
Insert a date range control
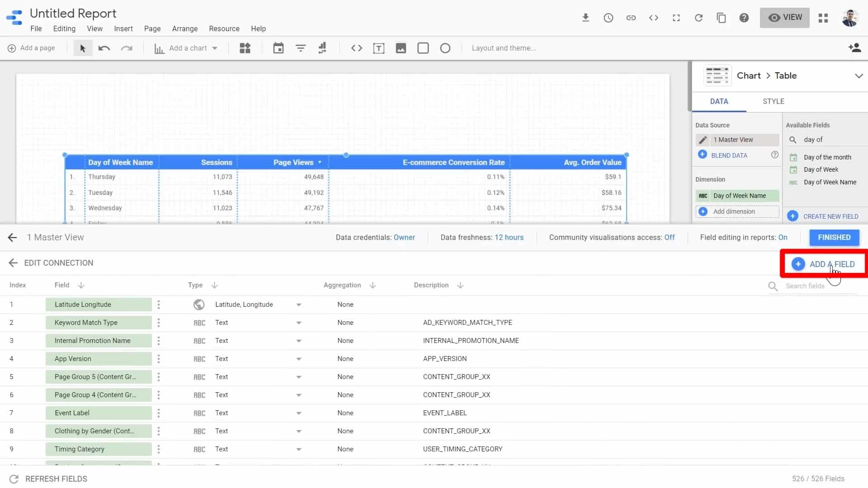pos(278,48)
